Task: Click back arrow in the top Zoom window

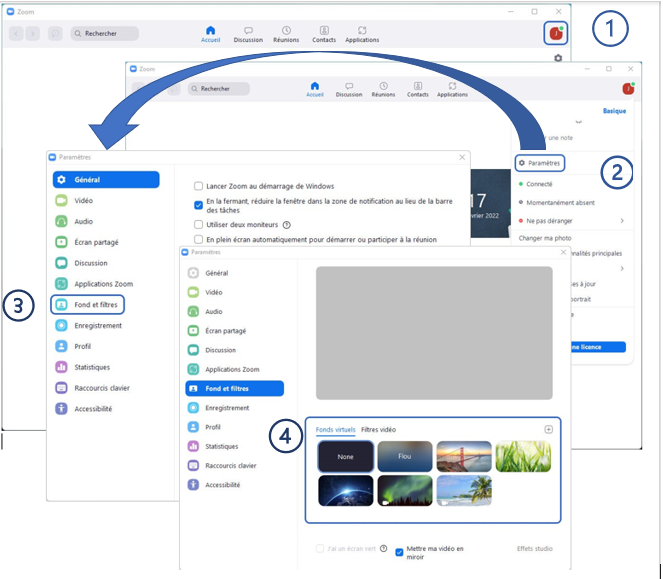Action: (16, 33)
